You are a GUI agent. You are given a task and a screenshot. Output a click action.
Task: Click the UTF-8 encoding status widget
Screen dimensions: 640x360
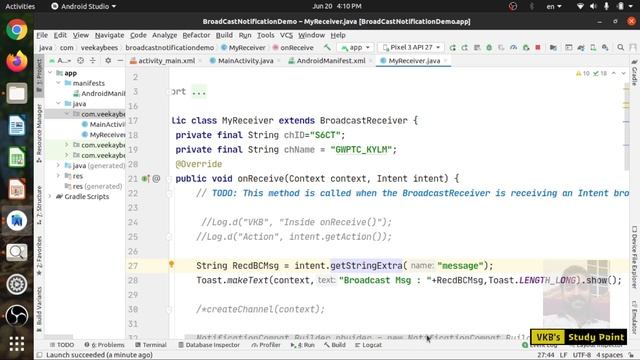pyautogui.click(x=582, y=355)
